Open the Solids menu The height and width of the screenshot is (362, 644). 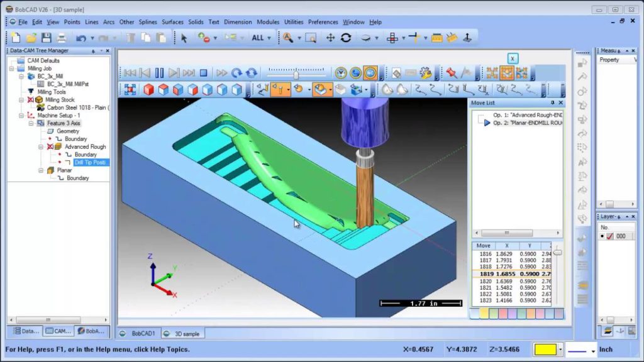pos(196,22)
